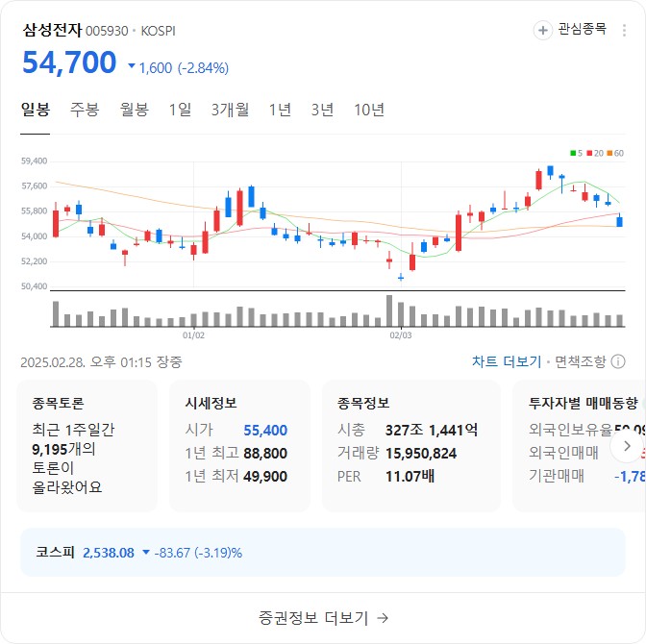Click the right arrow on the info cards
The image size is (646, 644).
pos(626,446)
